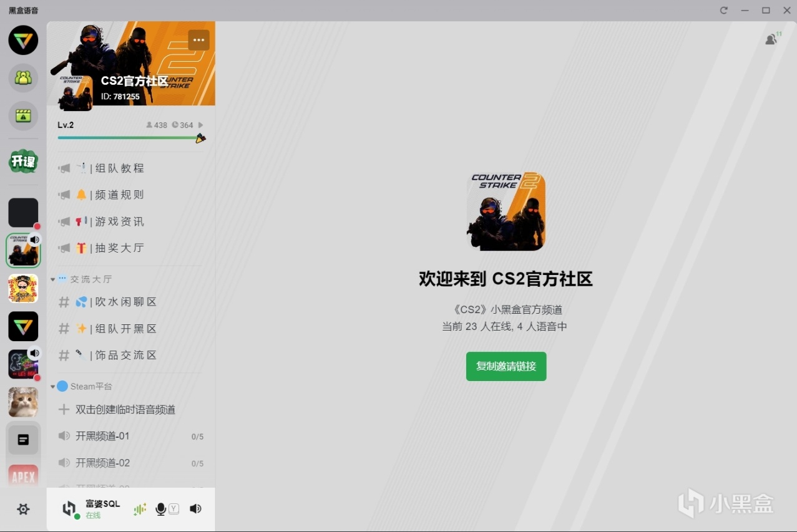The width and height of the screenshot is (797, 532).
Task: Open the 组队教程 announcement channel
Action: pyautogui.click(x=131, y=168)
